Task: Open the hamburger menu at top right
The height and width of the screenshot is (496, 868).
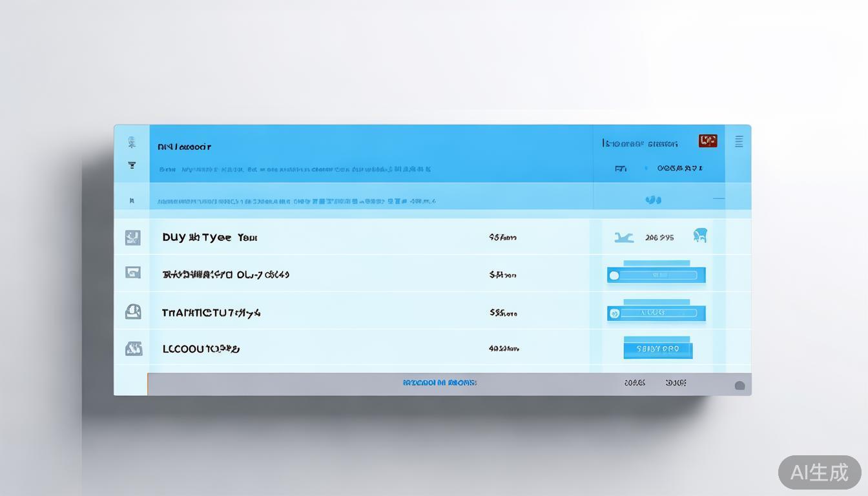Action: pyautogui.click(x=739, y=142)
